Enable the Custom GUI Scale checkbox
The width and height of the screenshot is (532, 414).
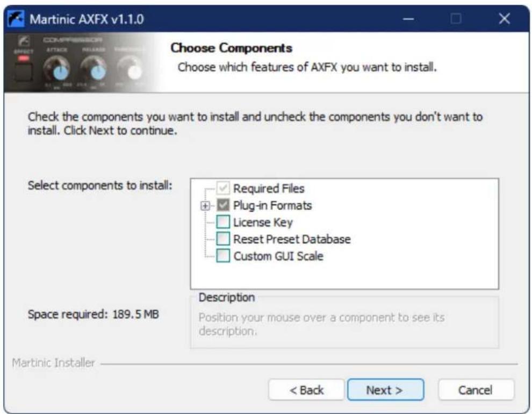[223, 255]
